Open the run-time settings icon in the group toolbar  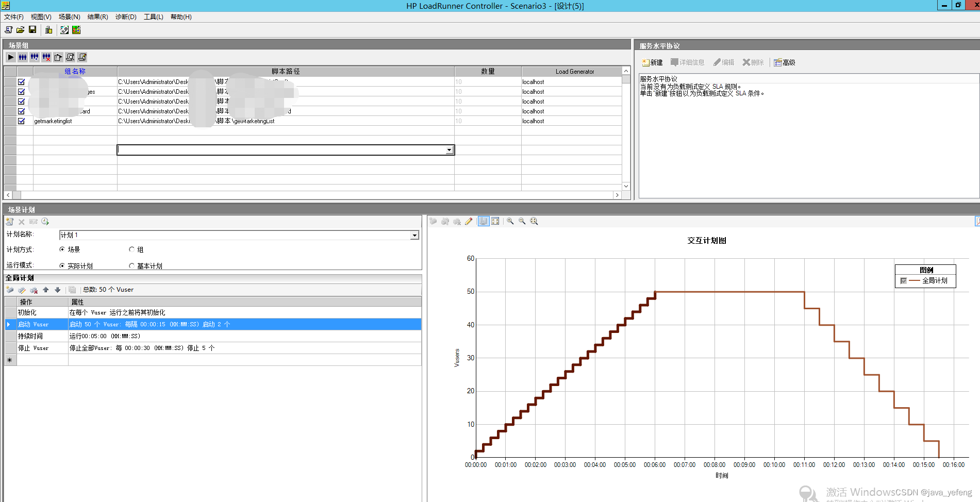58,57
